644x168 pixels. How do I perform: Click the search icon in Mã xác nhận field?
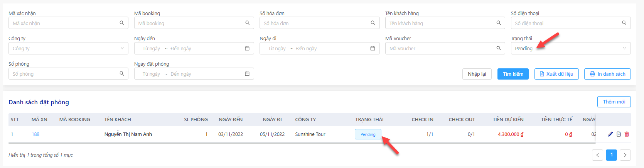point(122,23)
